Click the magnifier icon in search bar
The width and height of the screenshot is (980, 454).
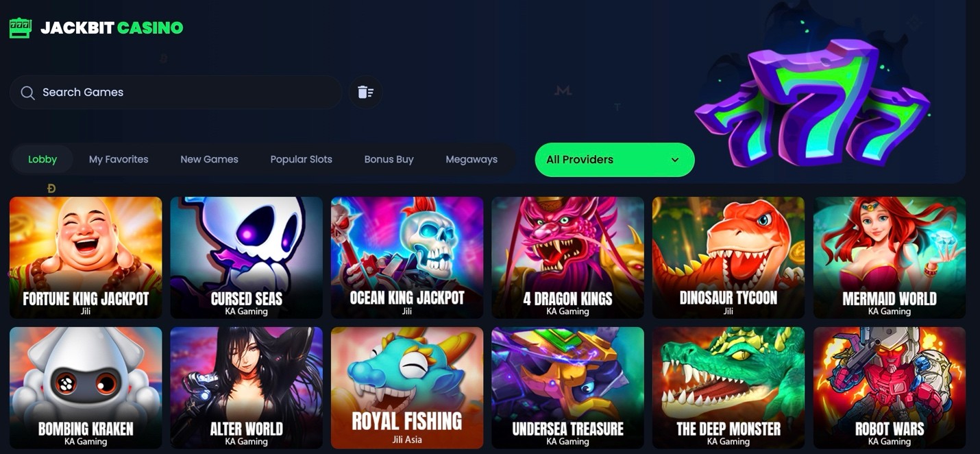[x=27, y=93]
